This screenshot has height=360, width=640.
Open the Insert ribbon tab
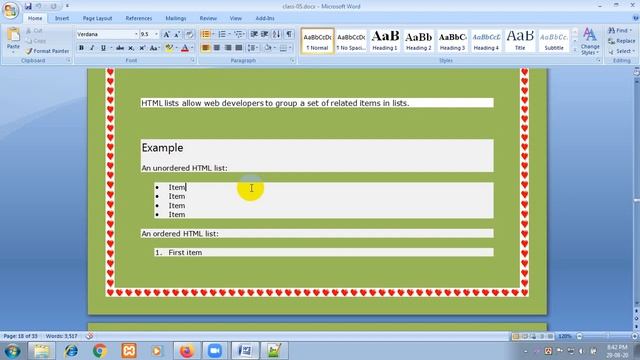[62, 18]
